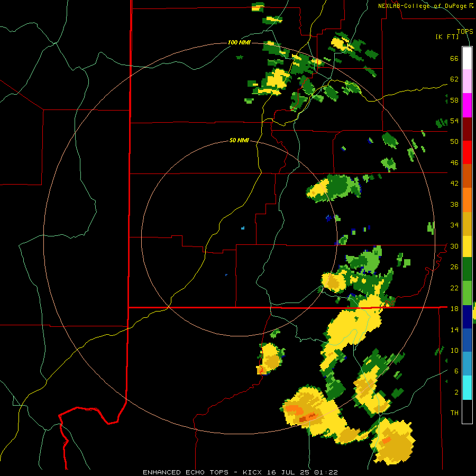
Task: Click the legend value "50"
Action: coord(454,141)
